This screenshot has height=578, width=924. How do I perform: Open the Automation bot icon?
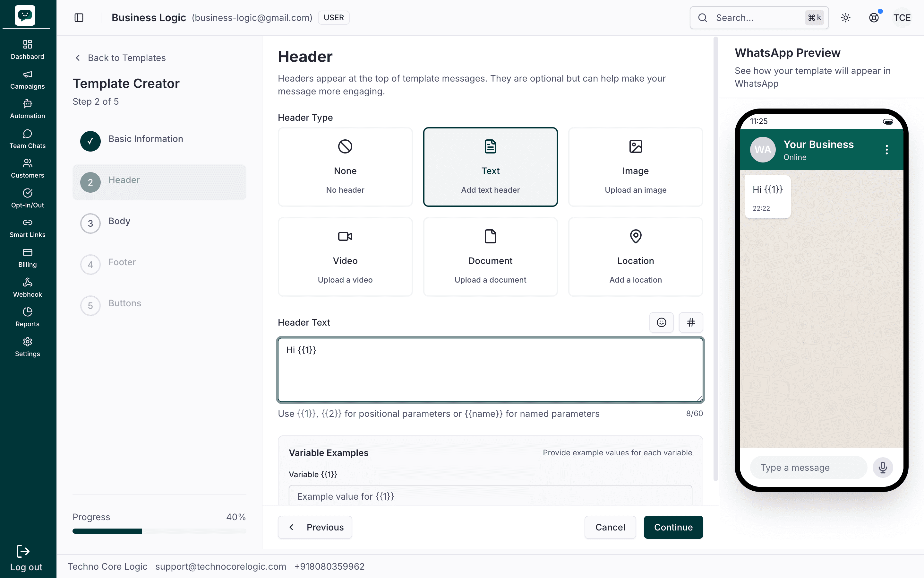28,104
